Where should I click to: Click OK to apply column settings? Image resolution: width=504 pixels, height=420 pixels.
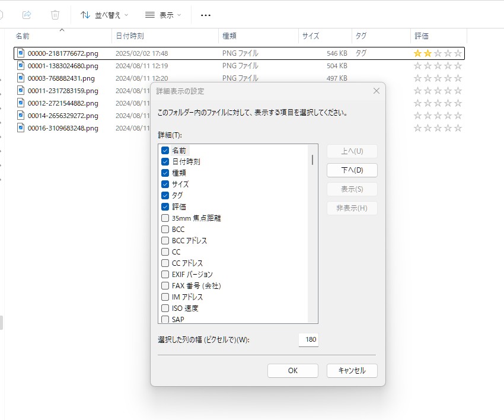click(293, 371)
